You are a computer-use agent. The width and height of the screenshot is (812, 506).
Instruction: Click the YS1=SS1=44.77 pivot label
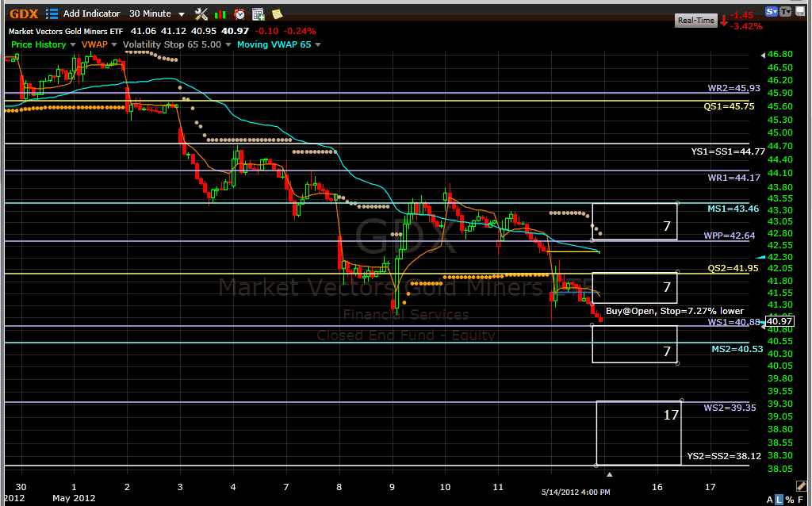coord(728,151)
